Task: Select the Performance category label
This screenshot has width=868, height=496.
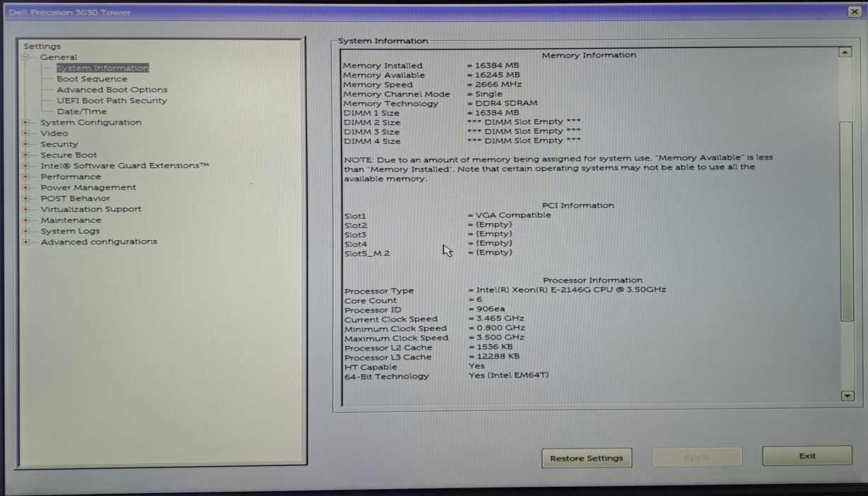Action: [x=71, y=176]
